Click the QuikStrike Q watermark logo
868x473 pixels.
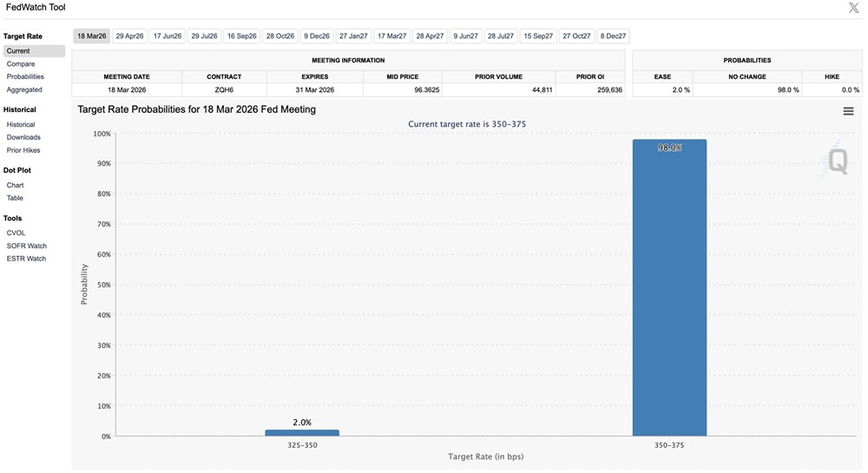pyautogui.click(x=837, y=161)
